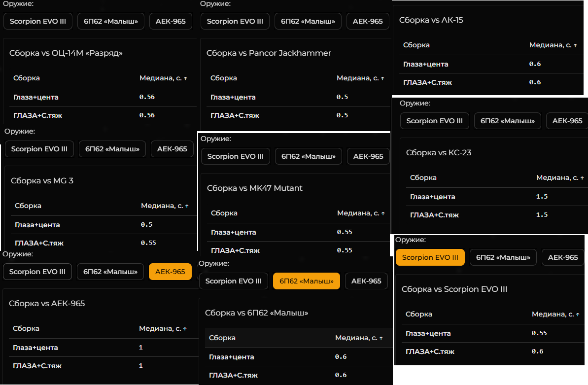Click the heading Сборка vs MG 3
The image size is (588, 385).
point(42,180)
